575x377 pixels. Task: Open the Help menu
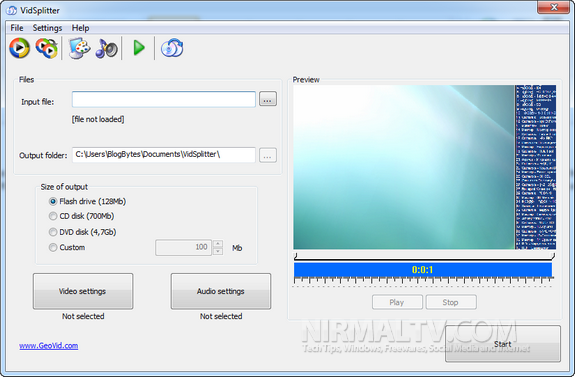click(80, 28)
